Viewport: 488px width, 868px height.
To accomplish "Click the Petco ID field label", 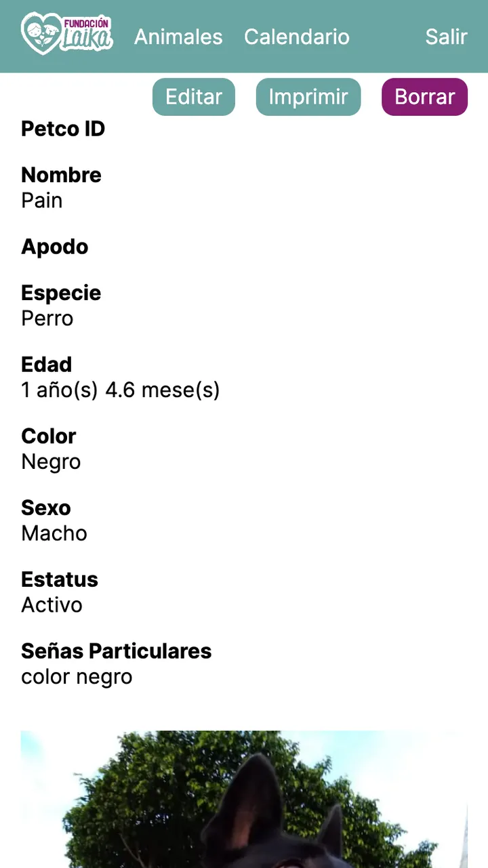I will [x=63, y=129].
